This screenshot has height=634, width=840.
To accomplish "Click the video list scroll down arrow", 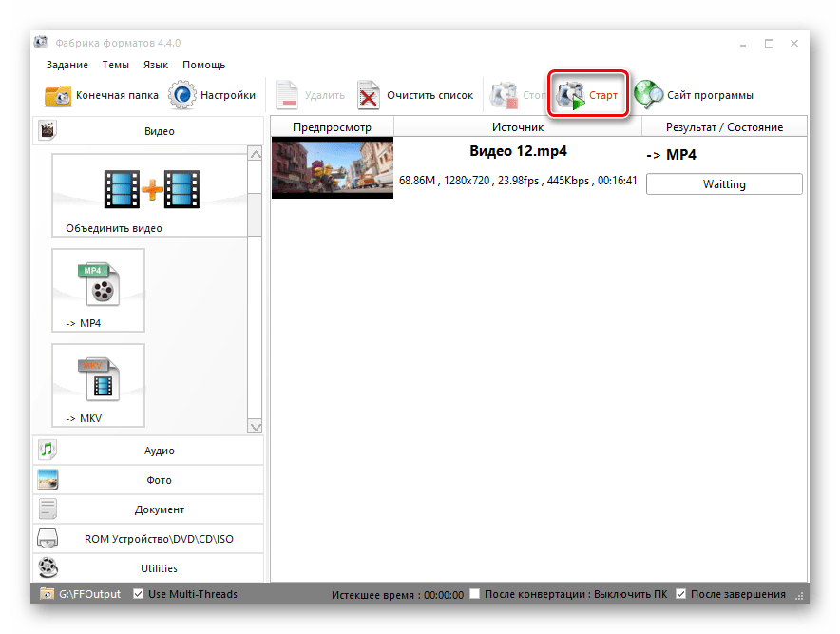I will pos(256,427).
